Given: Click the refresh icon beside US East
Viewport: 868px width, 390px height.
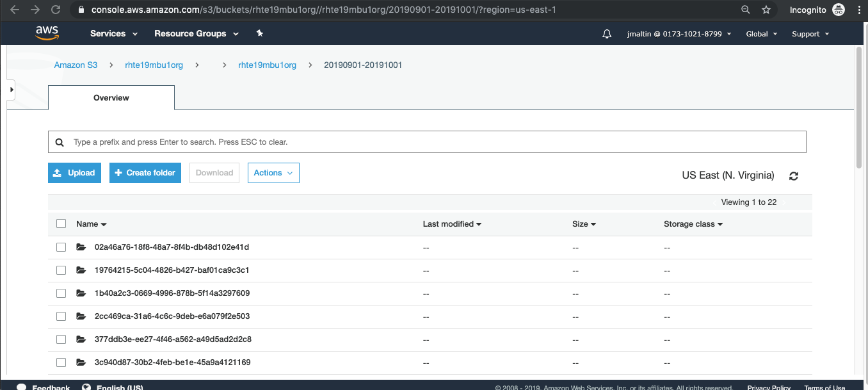Looking at the screenshot, I should (x=794, y=176).
